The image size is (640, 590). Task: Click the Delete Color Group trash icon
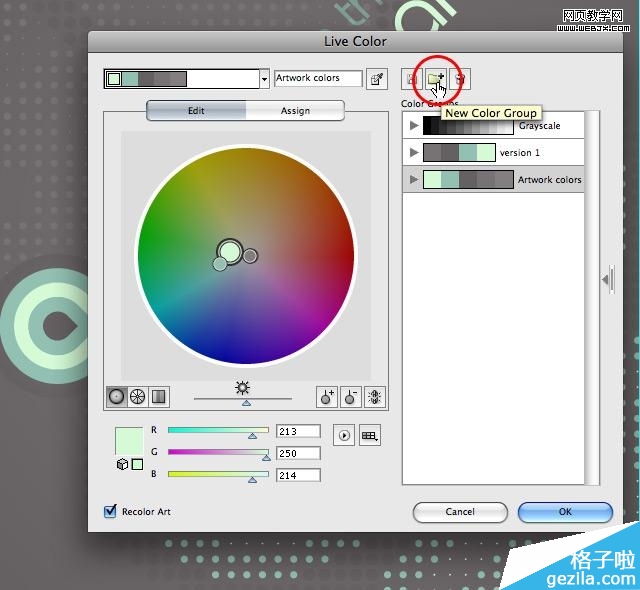460,79
